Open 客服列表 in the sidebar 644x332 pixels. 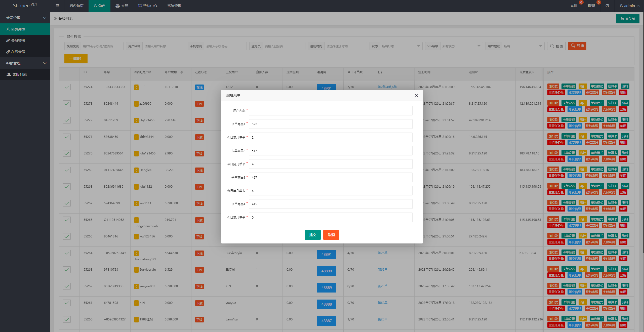point(19,74)
